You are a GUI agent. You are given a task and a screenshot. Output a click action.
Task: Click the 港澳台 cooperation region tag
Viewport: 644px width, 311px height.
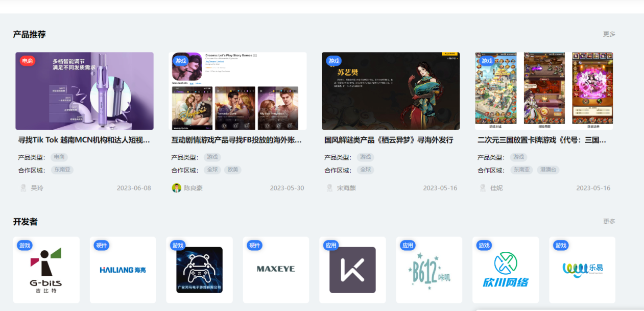[x=548, y=170]
